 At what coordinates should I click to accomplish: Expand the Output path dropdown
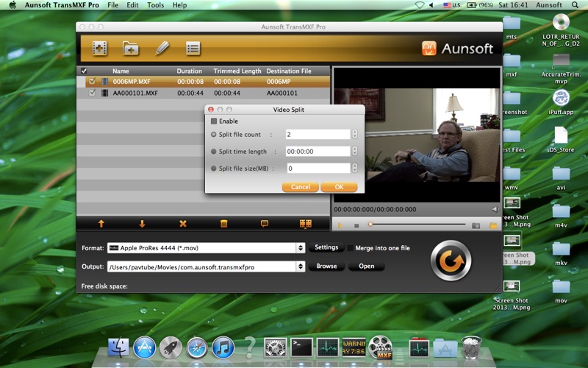tap(301, 266)
